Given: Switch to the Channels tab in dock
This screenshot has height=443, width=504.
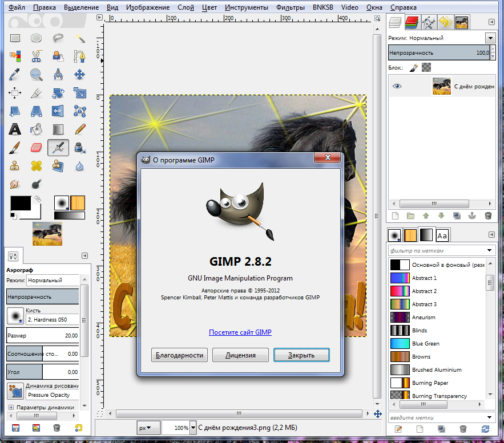Looking at the screenshot, I should (412, 22).
